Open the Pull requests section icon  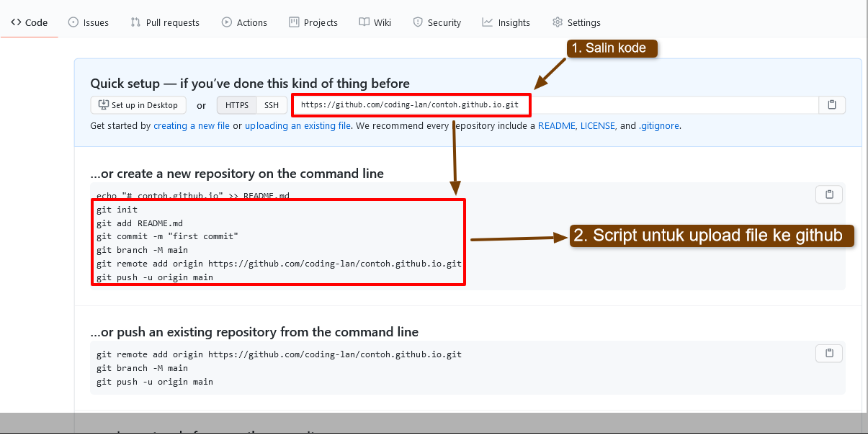[136, 22]
